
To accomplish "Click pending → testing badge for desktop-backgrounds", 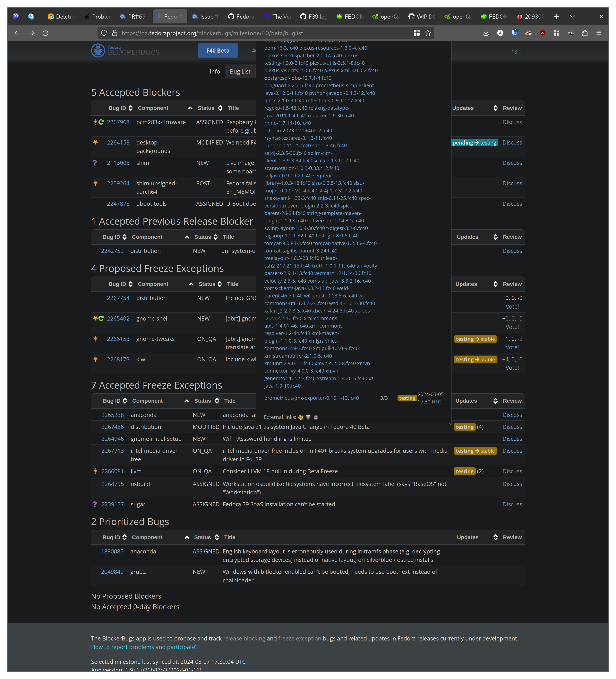I will pyautogui.click(x=474, y=143).
